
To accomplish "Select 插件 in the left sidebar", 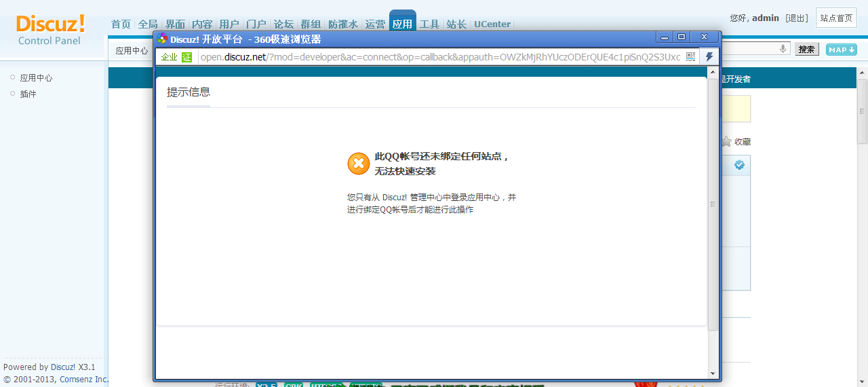I will [x=28, y=94].
